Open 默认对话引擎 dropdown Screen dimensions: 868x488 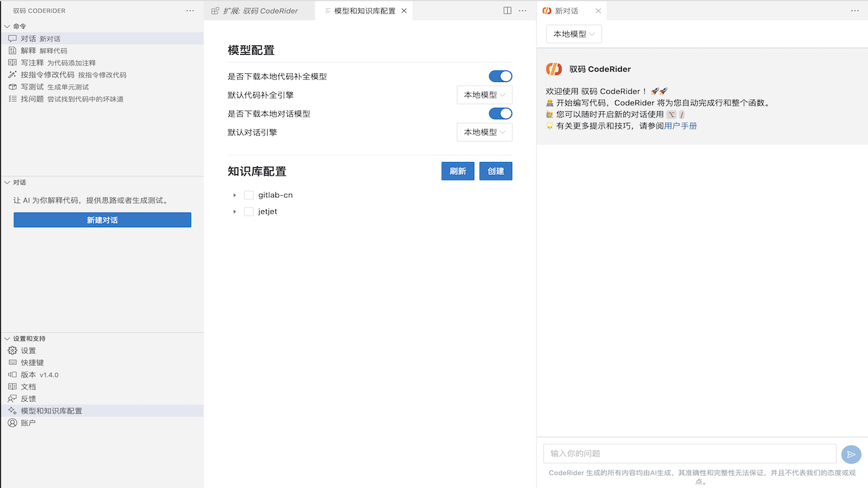pos(485,132)
